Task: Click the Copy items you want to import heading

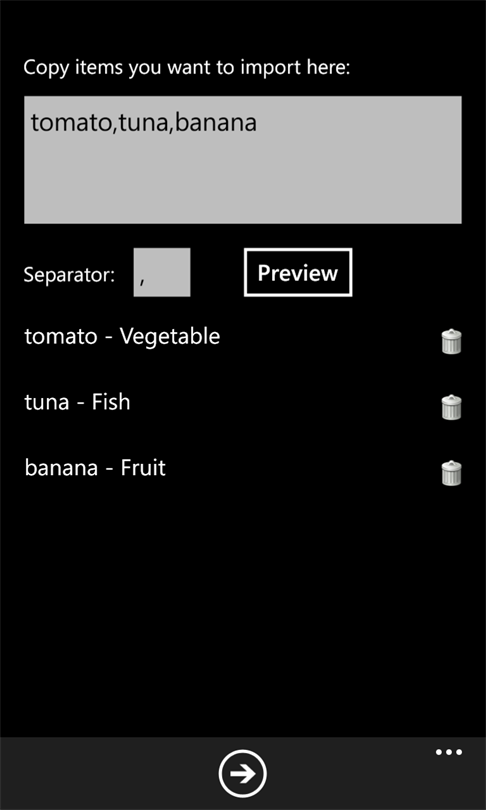Action: click(187, 68)
